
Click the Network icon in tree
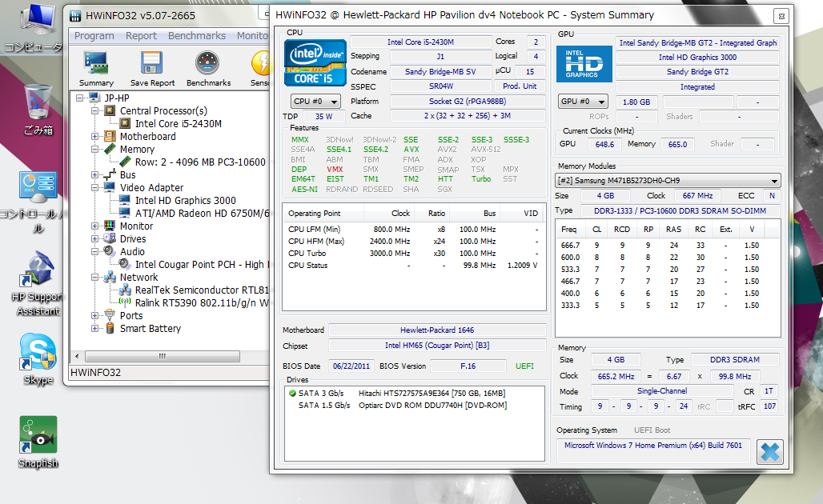click(110, 277)
